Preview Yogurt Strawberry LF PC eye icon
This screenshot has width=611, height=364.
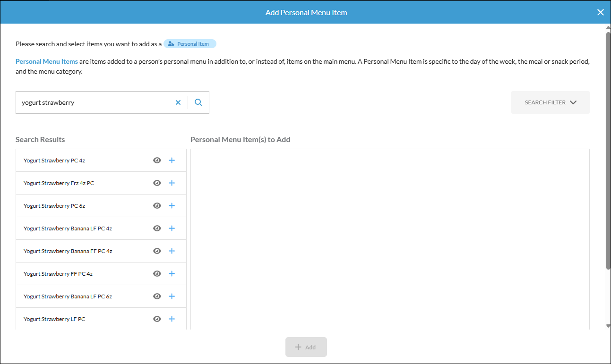pos(157,319)
